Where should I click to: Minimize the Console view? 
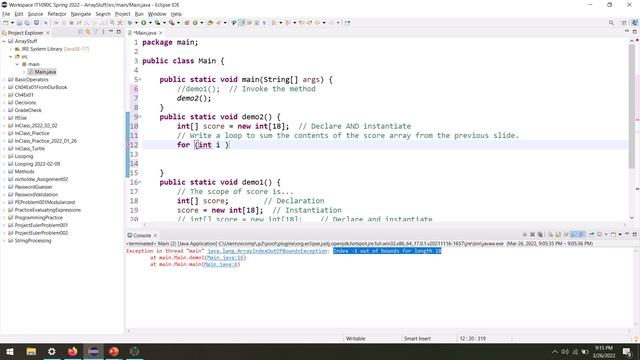point(627,234)
